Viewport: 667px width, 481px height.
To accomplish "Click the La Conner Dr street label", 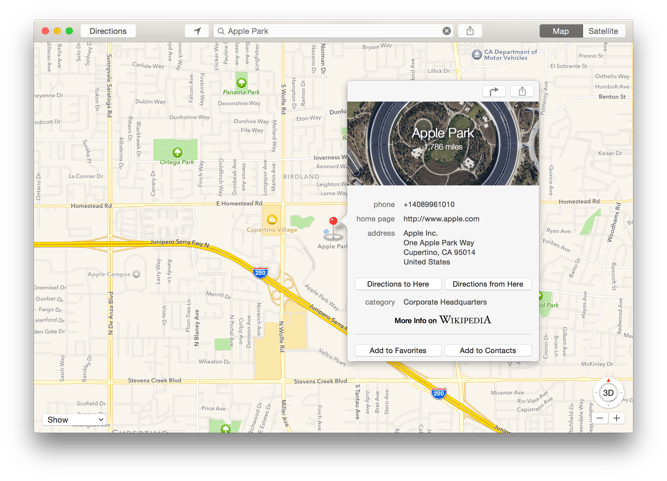I will [86, 176].
